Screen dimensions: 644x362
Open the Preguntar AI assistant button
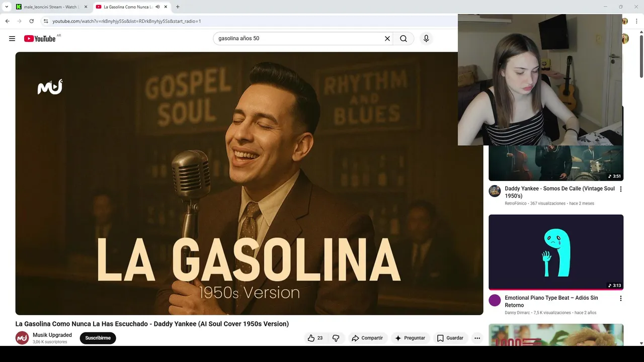[410, 338]
